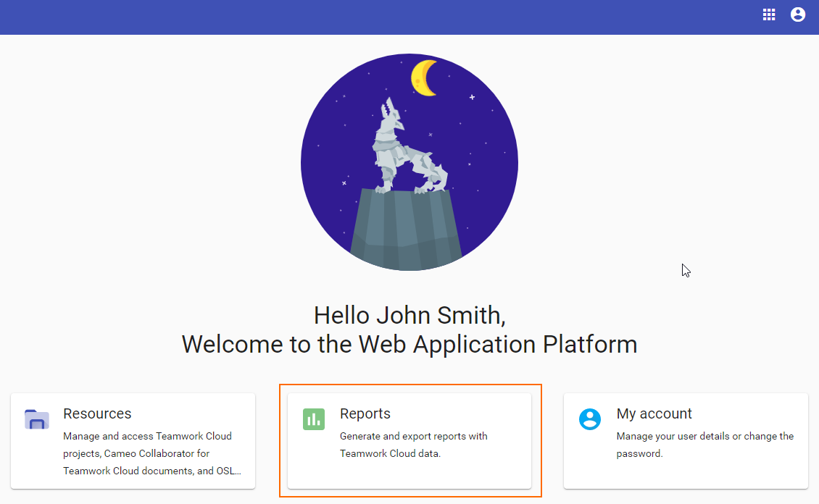This screenshot has width=819, height=504.
Task: Click 'Generate and export reports' description text
Action: click(413, 436)
